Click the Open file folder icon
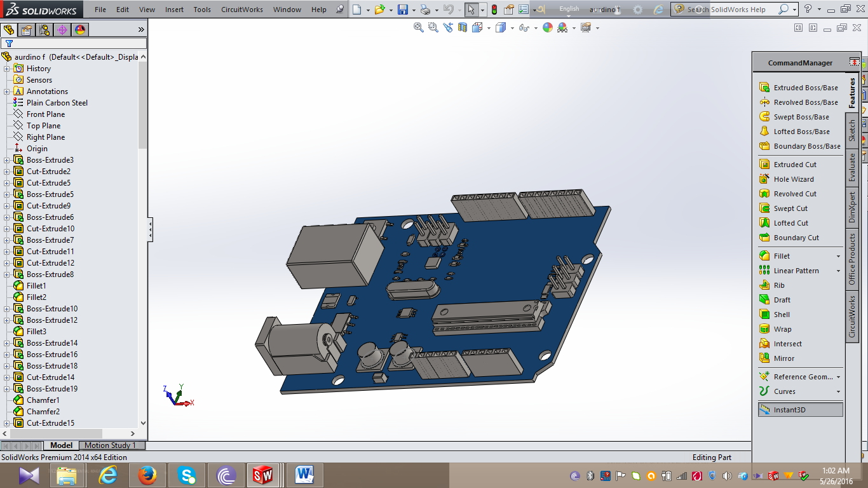Viewport: 868px width, 488px height. coord(380,10)
